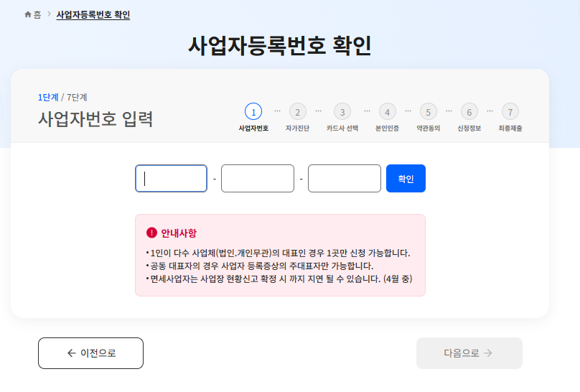Image resolution: width=580 pixels, height=392 pixels.
Task: Click the middle business number input field
Action: 258,179
